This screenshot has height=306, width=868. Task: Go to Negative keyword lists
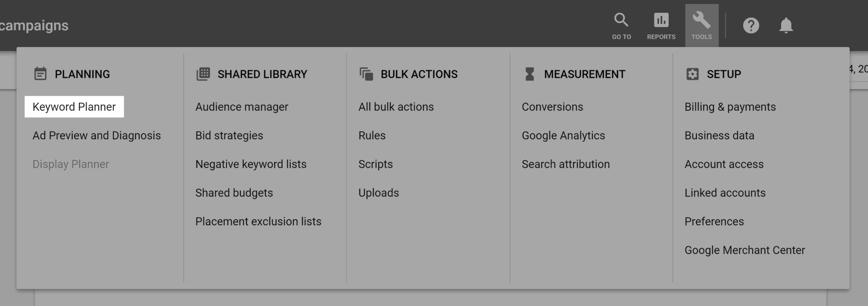[250, 164]
